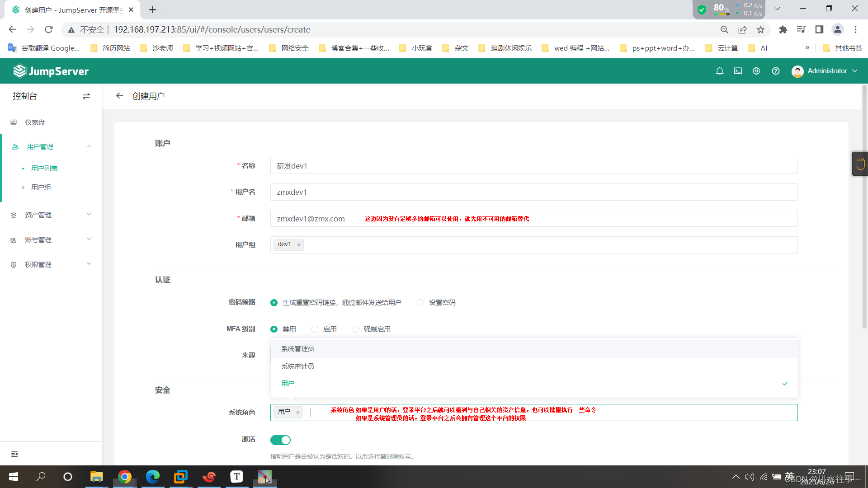Remove the dev1 user group tag
The width and height of the screenshot is (868, 488).
(299, 245)
